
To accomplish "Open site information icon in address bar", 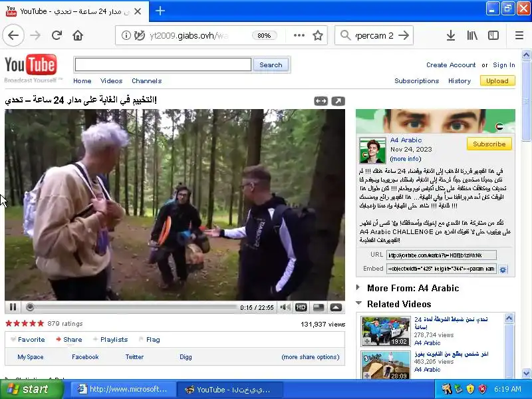I will tap(126, 35).
